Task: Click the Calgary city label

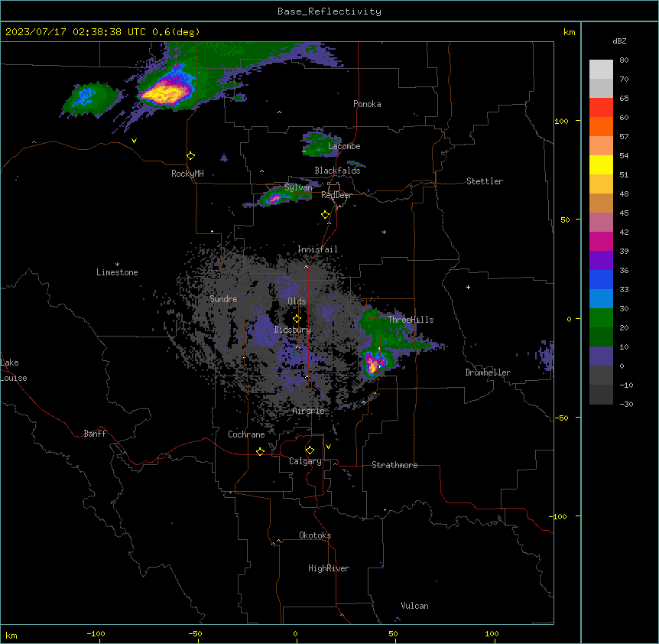Action: tap(305, 461)
